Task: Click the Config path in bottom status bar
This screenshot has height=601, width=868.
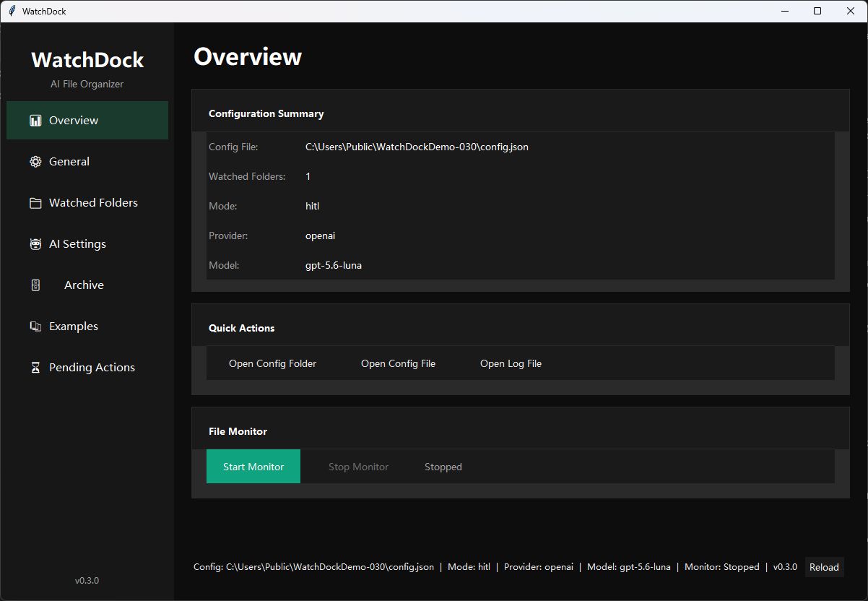Action: coord(314,567)
